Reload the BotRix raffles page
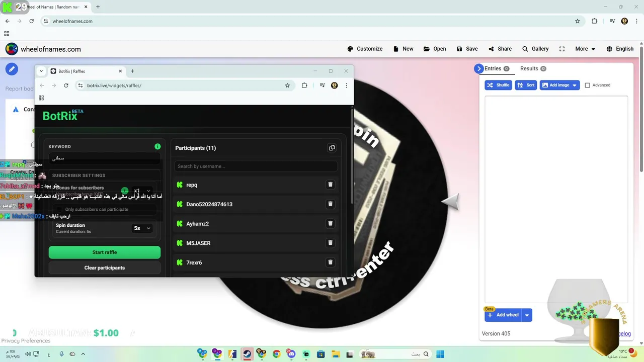 [x=66, y=85]
